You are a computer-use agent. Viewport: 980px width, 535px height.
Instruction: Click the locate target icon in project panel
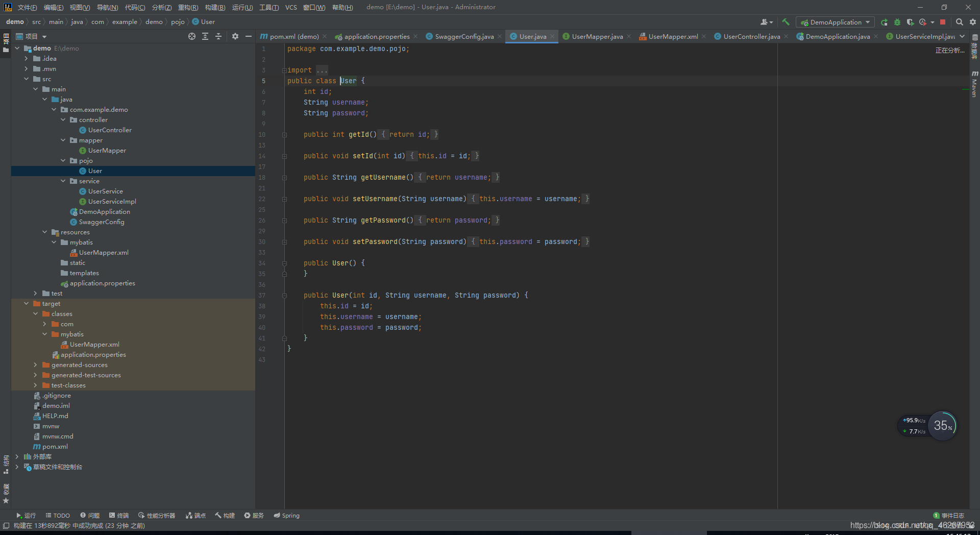click(192, 36)
